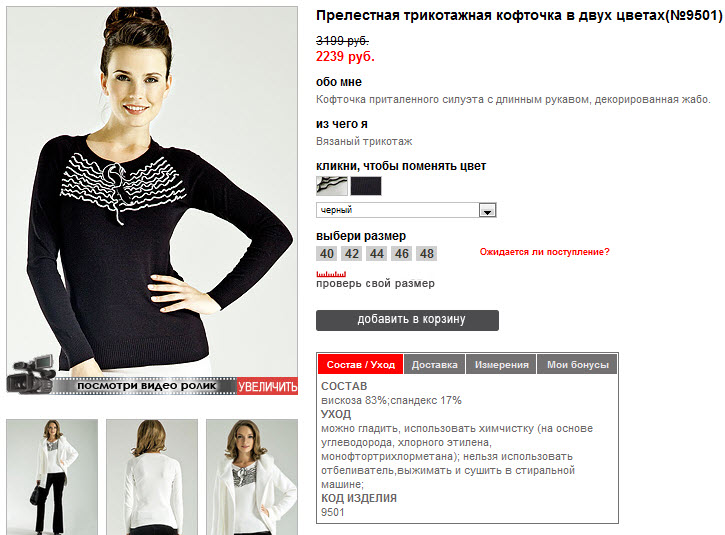Click the добавить в корзину button

click(x=407, y=320)
